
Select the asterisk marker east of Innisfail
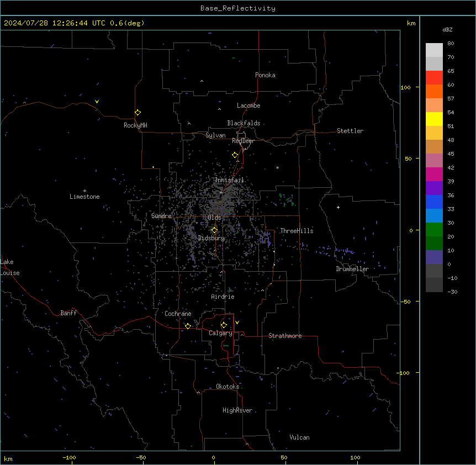pyautogui.click(x=277, y=167)
